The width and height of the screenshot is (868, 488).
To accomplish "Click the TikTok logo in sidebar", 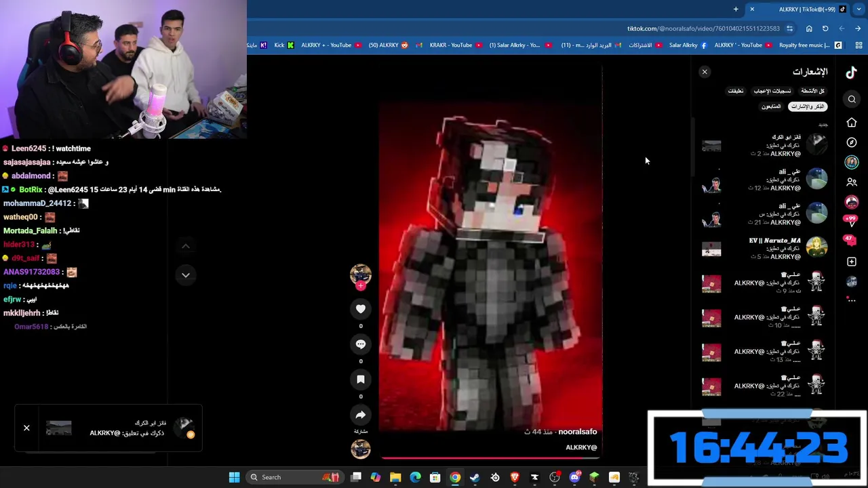I will 852,72.
